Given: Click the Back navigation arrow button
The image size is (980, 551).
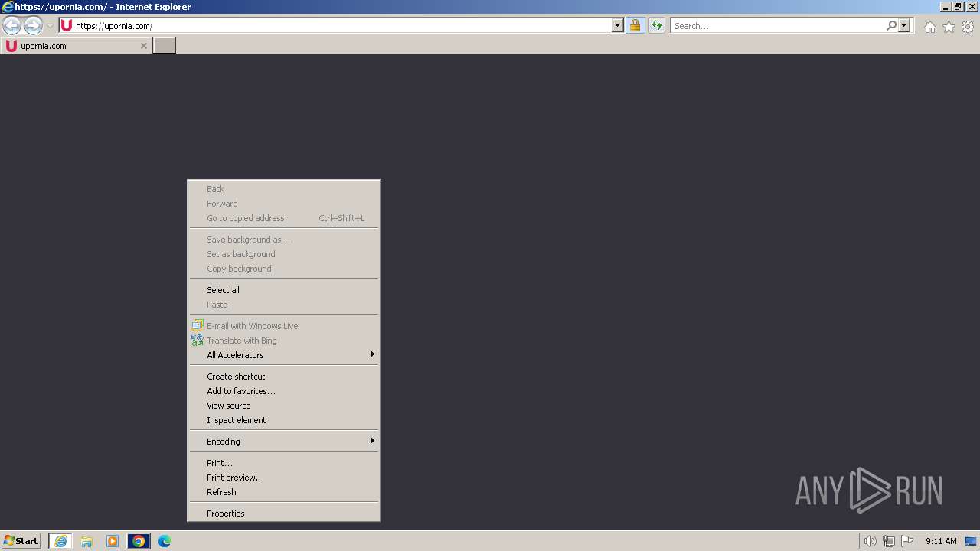Looking at the screenshot, I should pos(11,26).
